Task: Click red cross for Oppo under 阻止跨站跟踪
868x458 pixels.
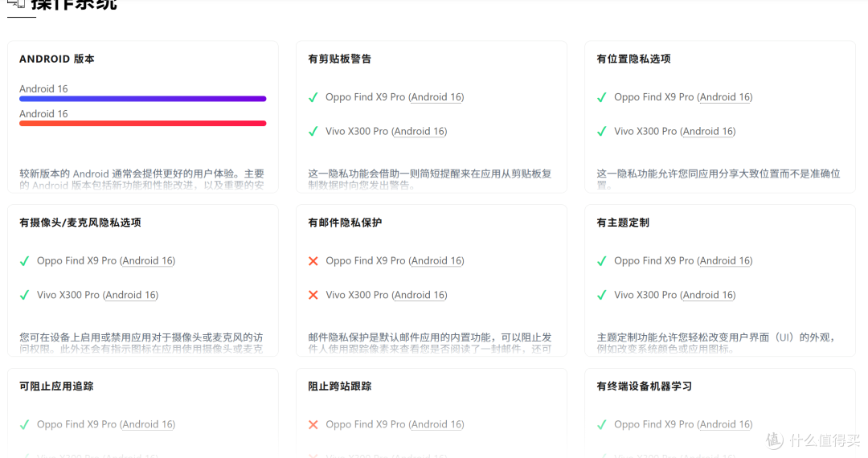Action: [x=313, y=424]
